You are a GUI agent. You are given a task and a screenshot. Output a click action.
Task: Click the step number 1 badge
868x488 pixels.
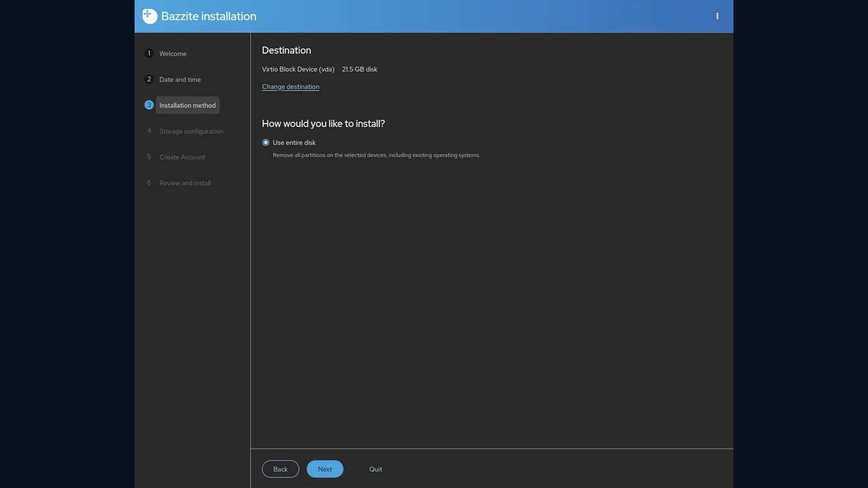(x=149, y=53)
